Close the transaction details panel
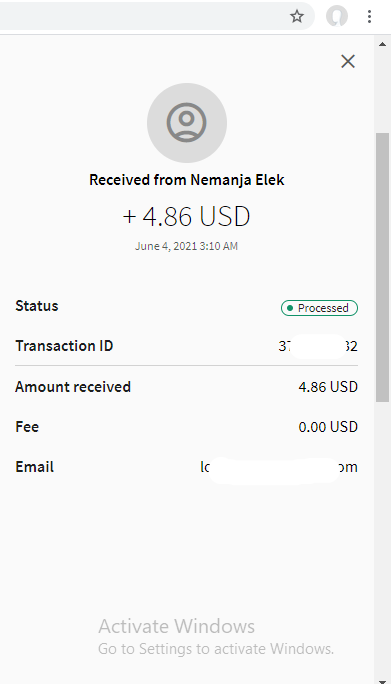Screen dimensions: 391x684 point(348,62)
